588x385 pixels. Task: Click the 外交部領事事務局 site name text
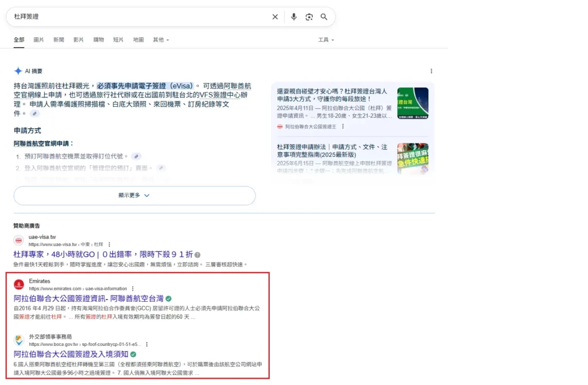tap(51, 337)
